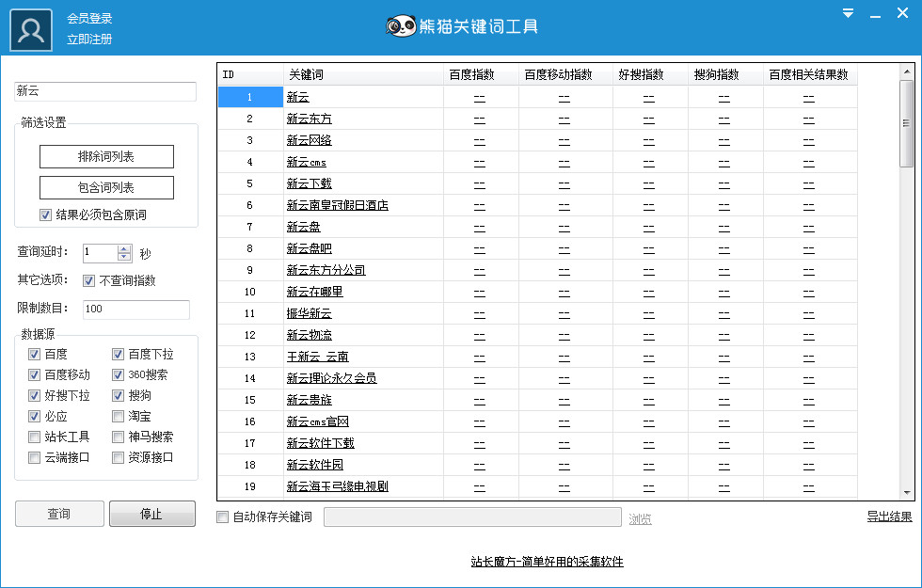Focus the auto-save path field
This screenshot has height=588, width=922.
472,517
